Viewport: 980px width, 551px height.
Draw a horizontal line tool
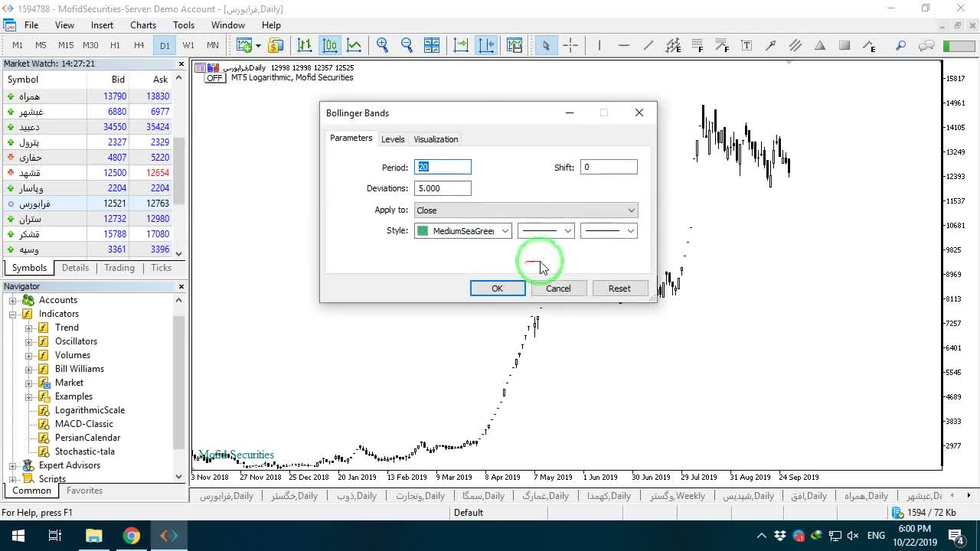(x=623, y=45)
